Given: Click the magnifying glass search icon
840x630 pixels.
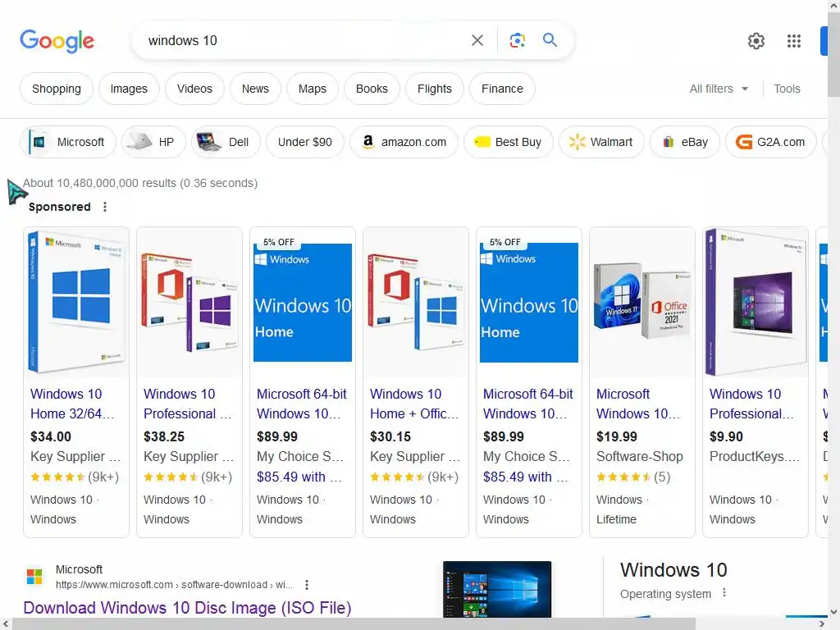Looking at the screenshot, I should pos(550,40).
